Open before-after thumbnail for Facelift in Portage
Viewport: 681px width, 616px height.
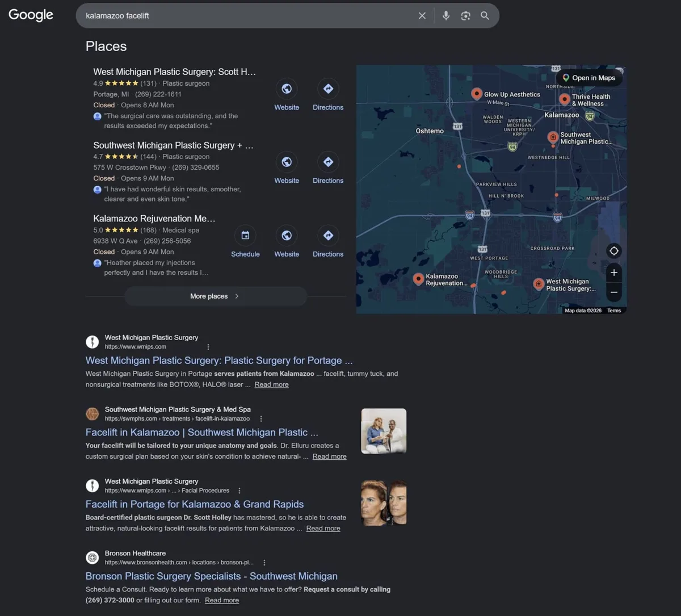384,503
